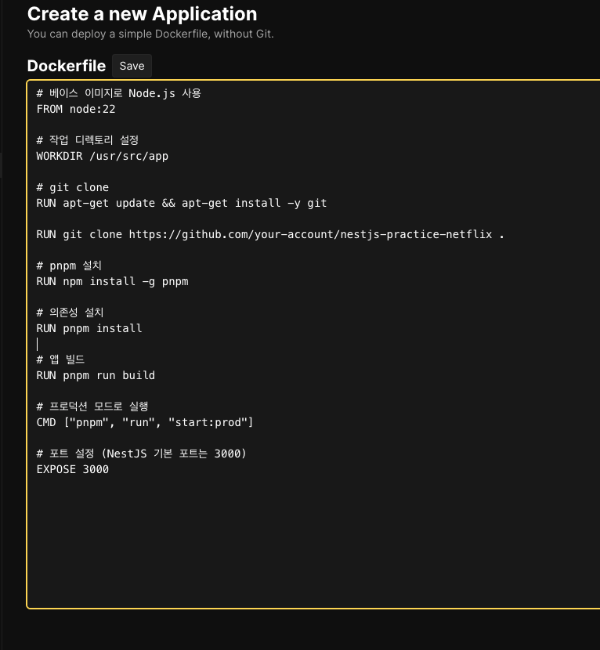Screen dimensions: 600x650
Task: Click the 'Create a new Application' heading
Action: coord(142,14)
